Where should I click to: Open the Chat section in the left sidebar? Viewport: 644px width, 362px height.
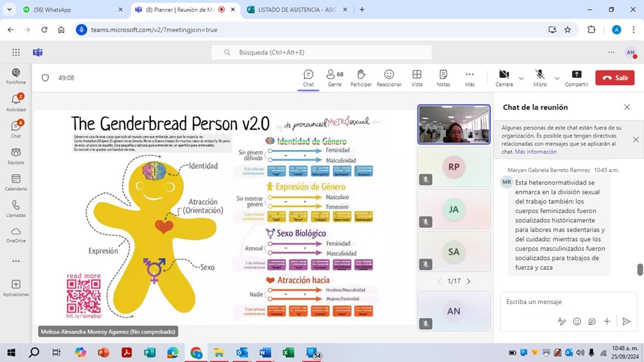pos(16,129)
